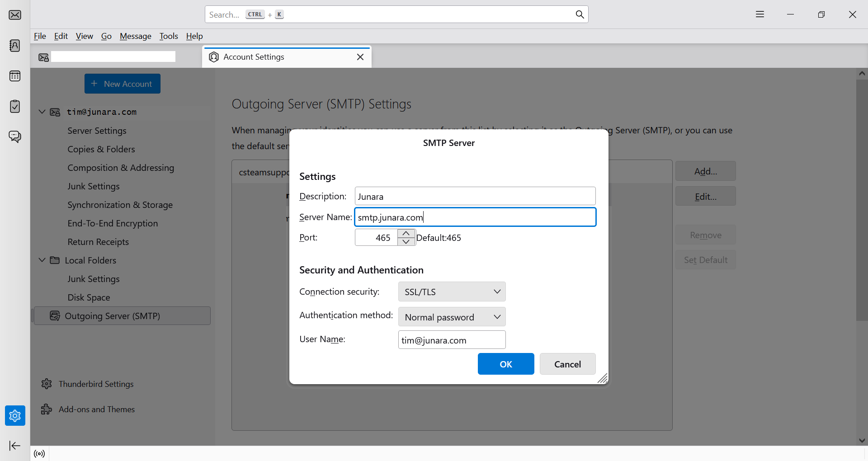The image size is (868, 461).
Task: Close the Account Settings tab
Action: 360,57
